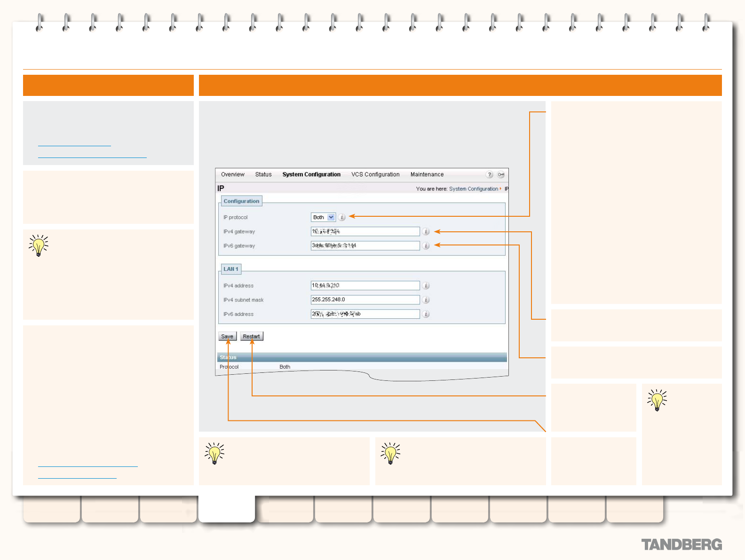Click the IP protocol label
Screen dimensions: 745x560
[235, 217]
